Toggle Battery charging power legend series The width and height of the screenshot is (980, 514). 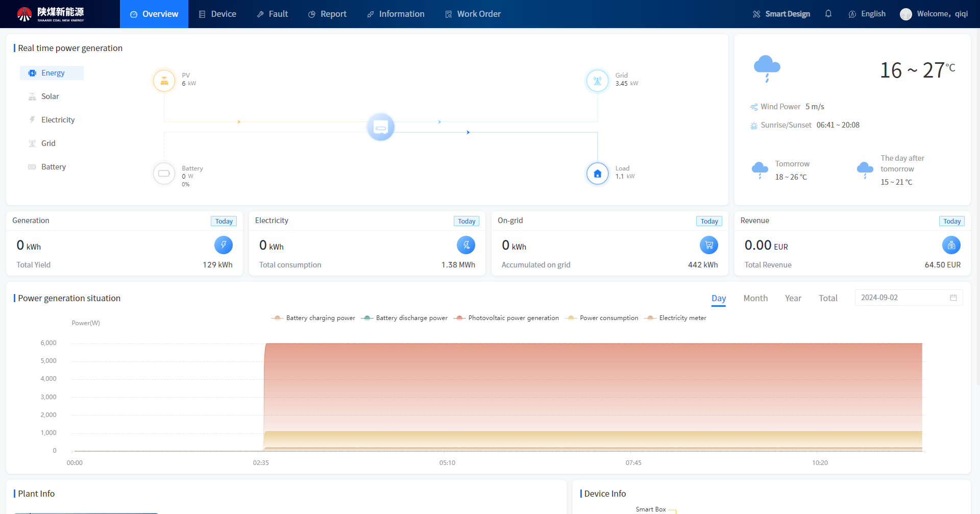(313, 318)
